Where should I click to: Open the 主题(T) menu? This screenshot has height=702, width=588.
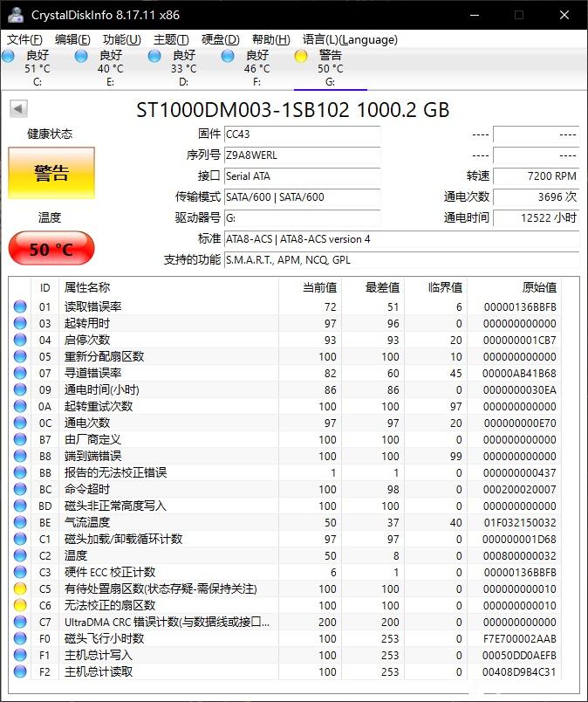(171, 39)
